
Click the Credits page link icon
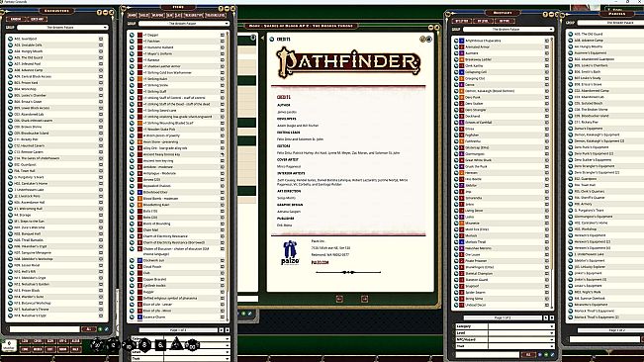click(271, 39)
